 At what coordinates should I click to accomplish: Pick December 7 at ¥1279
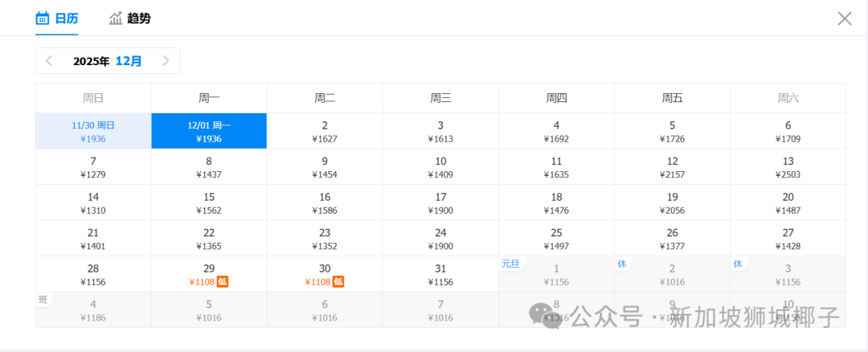93,167
